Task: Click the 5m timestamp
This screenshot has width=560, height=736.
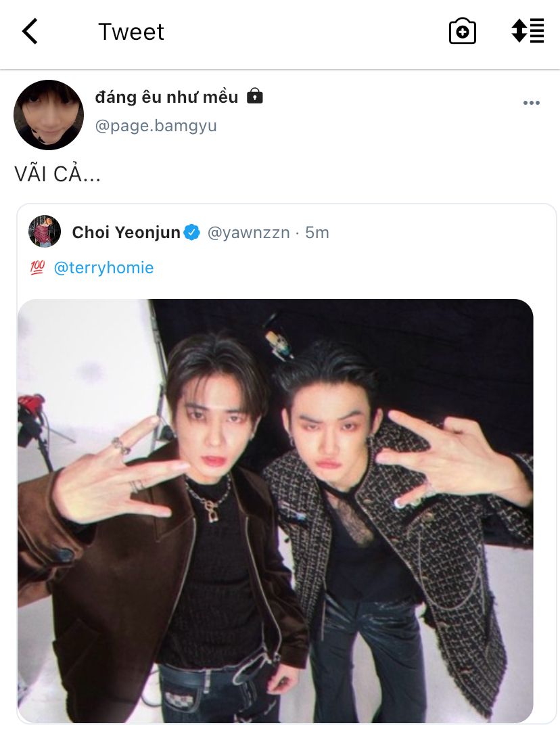Action: click(x=317, y=232)
